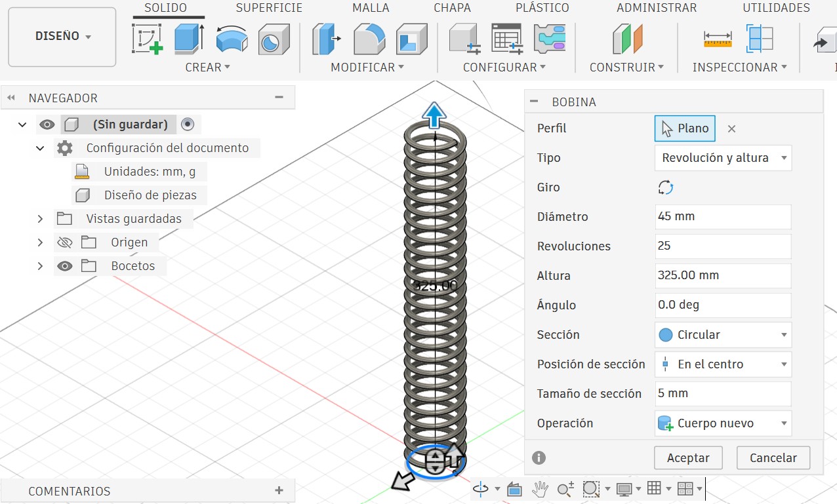Open viewports layout icon
837x504 pixels.
coord(685,489)
